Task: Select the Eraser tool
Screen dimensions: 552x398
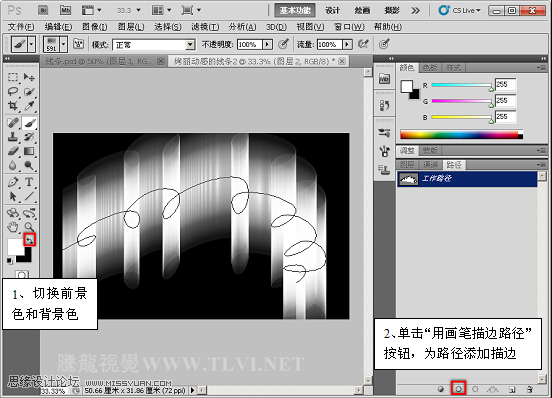Action: (13, 151)
